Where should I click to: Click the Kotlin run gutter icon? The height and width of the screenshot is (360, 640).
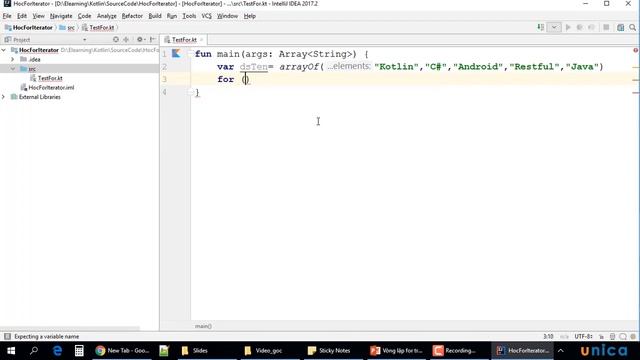tap(176, 53)
